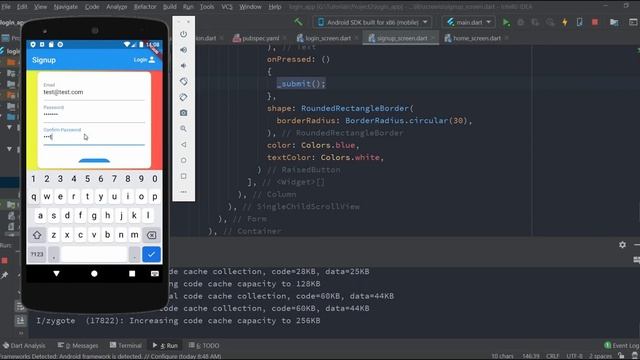Close the emulator toolbar window
Image resolution: width=640 pixels, height=360 pixels.
(189, 21)
